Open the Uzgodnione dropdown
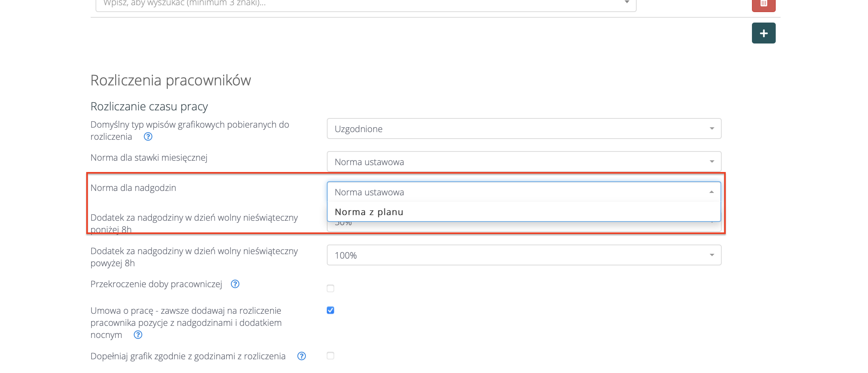Viewport: 868px width, 373px height. click(523, 128)
